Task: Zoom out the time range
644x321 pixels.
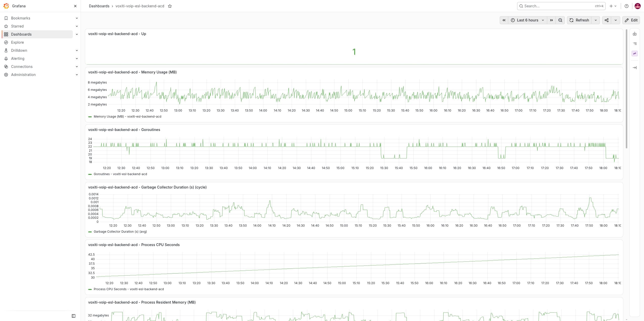Action: point(560,20)
